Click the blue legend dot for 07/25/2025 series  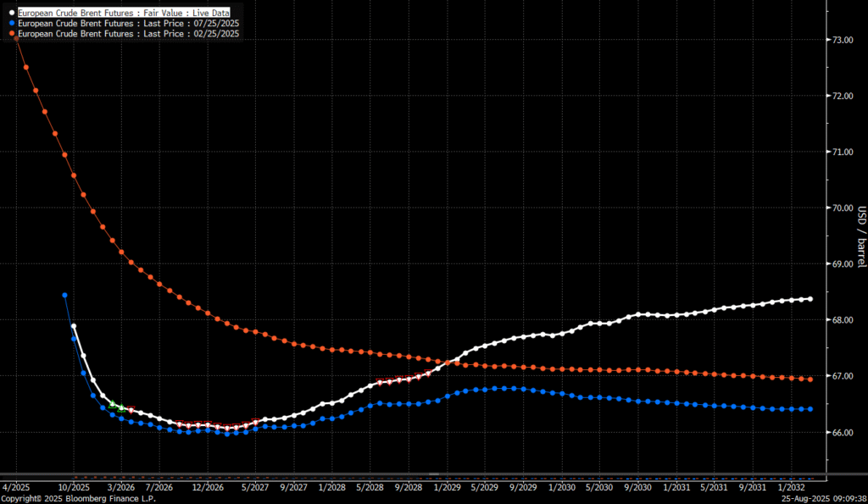(x=12, y=23)
